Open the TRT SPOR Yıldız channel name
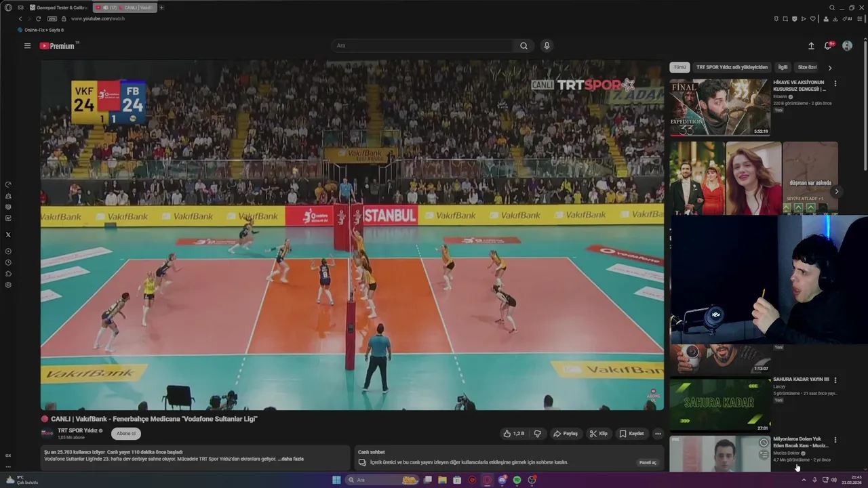The height and width of the screenshot is (488, 868). [x=78, y=431]
